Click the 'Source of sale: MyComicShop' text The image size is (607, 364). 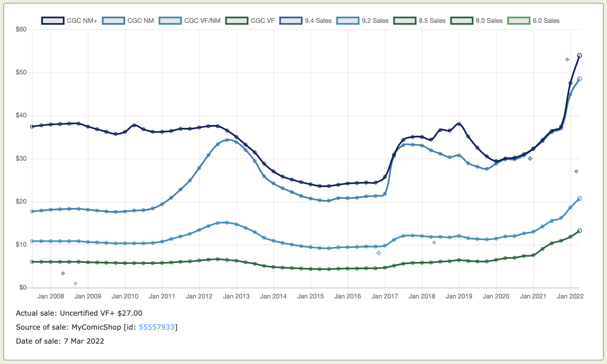click(x=69, y=327)
